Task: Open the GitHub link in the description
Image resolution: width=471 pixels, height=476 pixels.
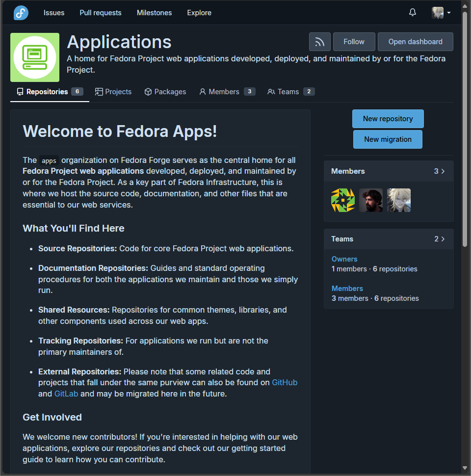Action: (x=285, y=382)
